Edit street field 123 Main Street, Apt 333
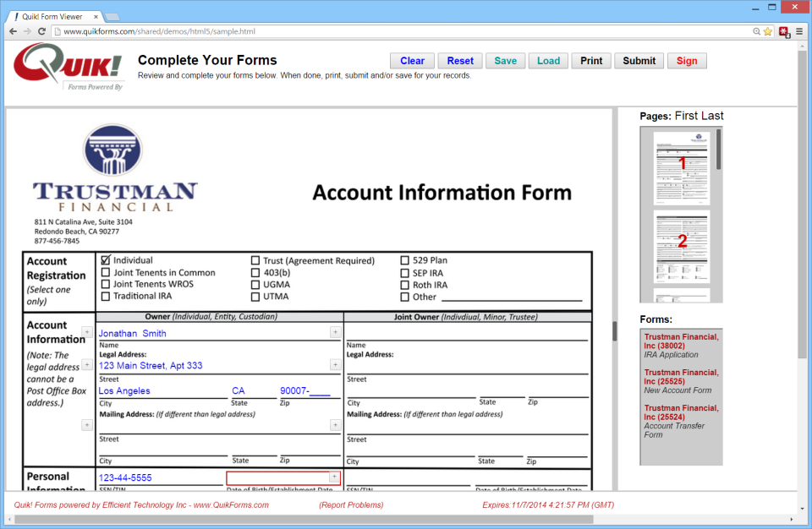Image resolution: width=812 pixels, height=529 pixels. pos(214,365)
